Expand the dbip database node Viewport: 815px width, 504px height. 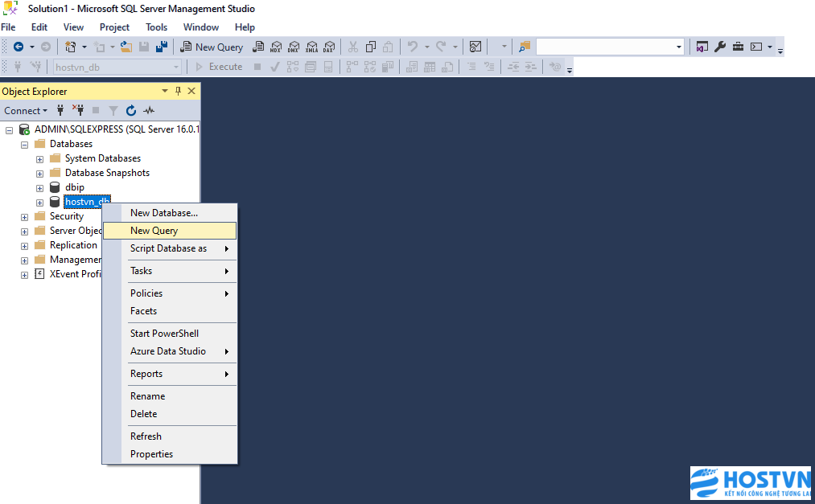(x=39, y=188)
